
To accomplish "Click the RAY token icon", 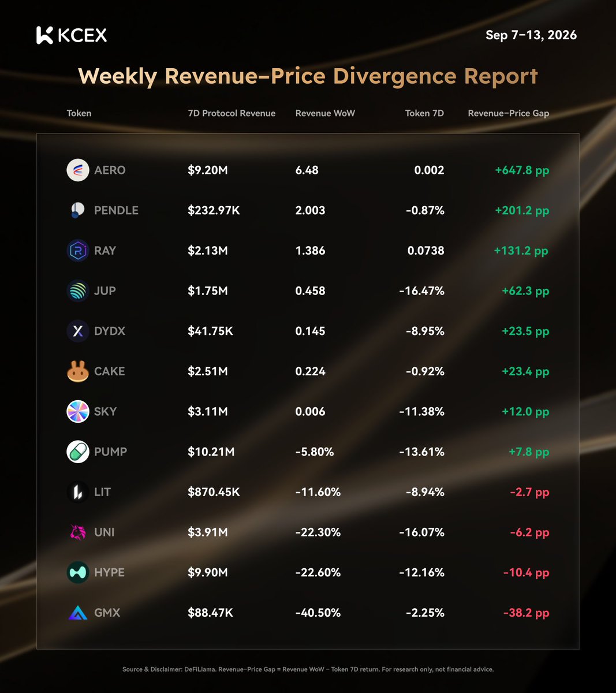I will click(78, 251).
